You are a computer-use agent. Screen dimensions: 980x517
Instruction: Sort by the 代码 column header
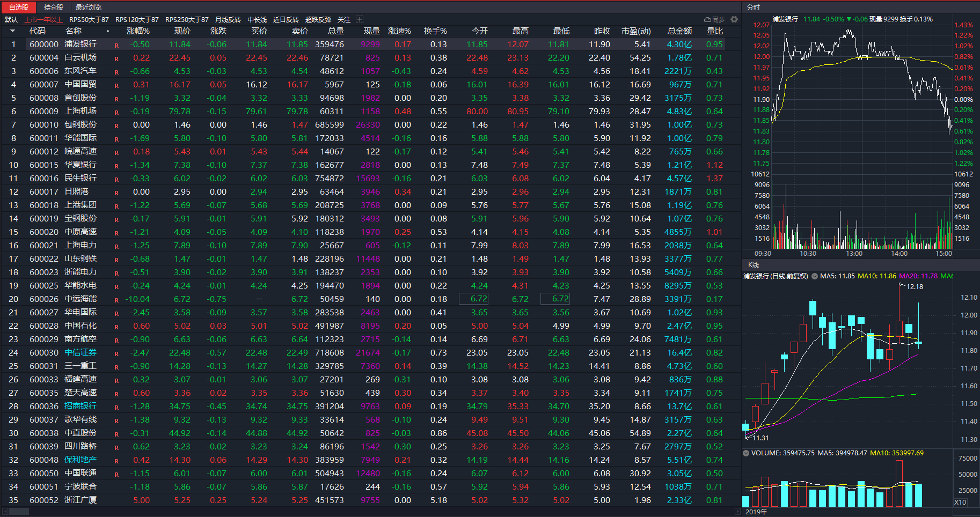(x=38, y=31)
